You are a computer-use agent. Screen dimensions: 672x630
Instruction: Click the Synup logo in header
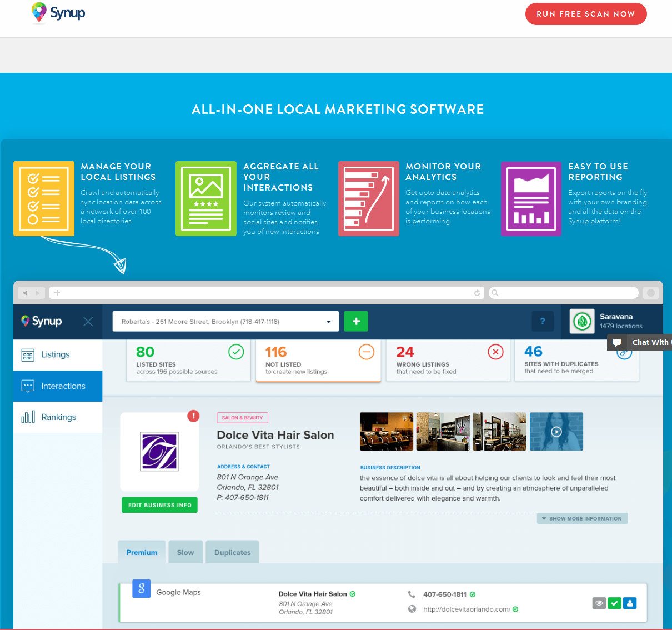[58, 13]
